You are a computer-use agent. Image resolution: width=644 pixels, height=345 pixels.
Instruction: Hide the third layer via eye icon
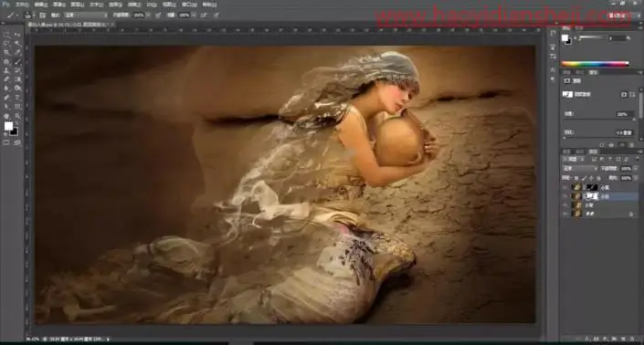click(565, 205)
